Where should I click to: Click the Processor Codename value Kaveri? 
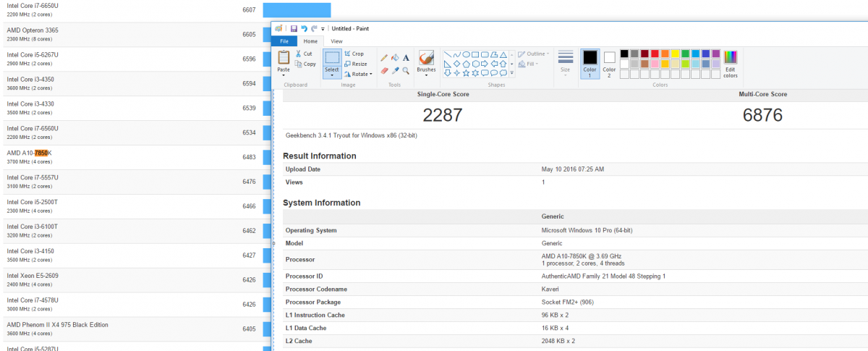coord(551,289)
